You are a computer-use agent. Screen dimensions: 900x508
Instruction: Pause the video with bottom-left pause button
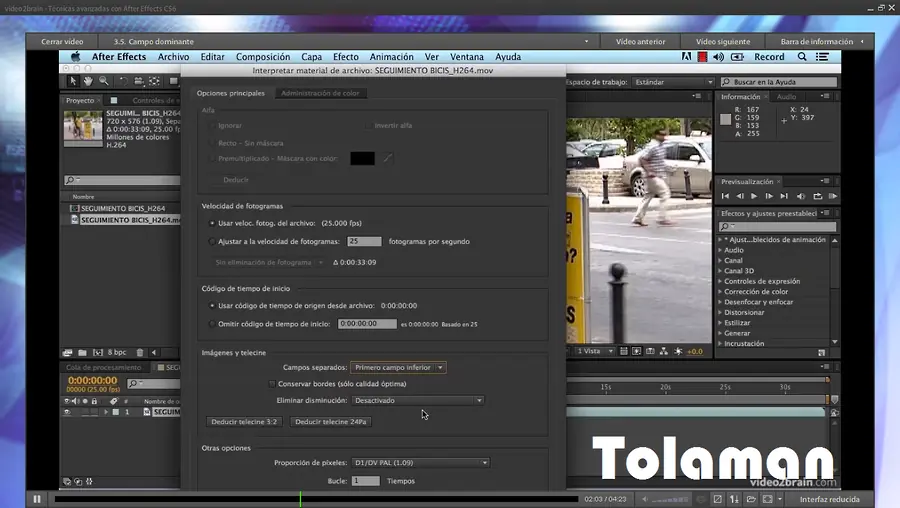(37, 499)
